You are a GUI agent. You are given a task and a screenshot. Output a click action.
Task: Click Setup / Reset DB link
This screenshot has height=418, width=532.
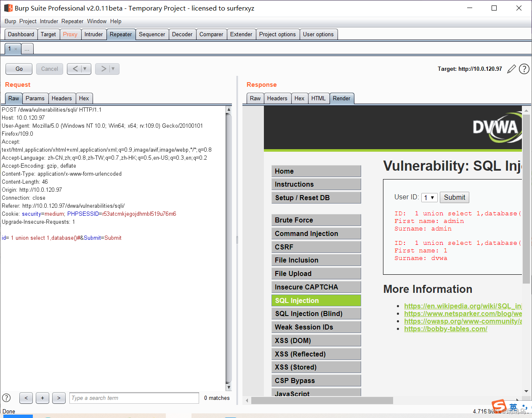point(316,198)
